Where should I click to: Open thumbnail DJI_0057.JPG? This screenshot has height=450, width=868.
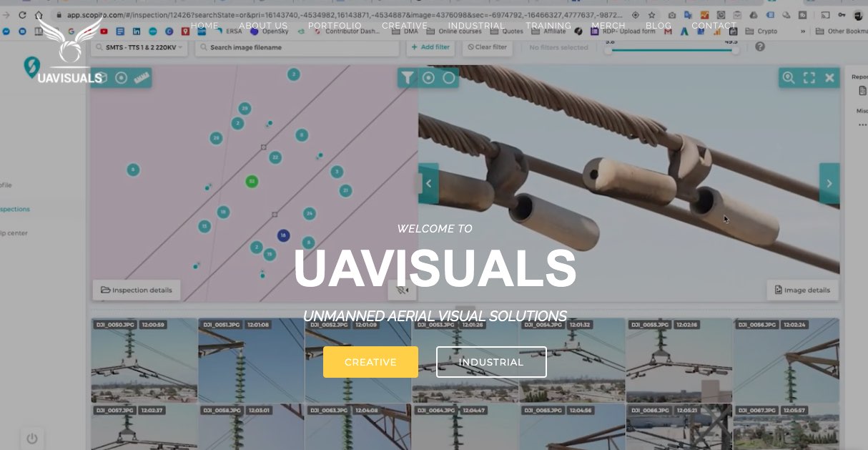[144, 426]
